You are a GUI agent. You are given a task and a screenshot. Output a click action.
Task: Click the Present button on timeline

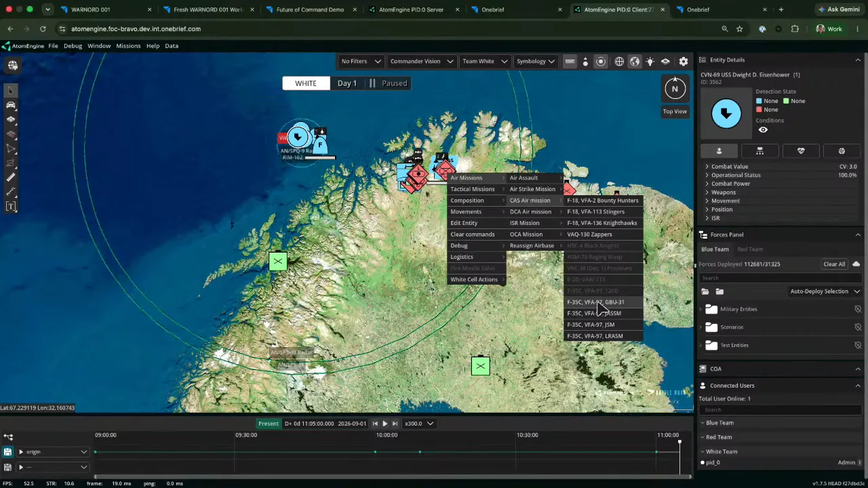coord(269,424)
